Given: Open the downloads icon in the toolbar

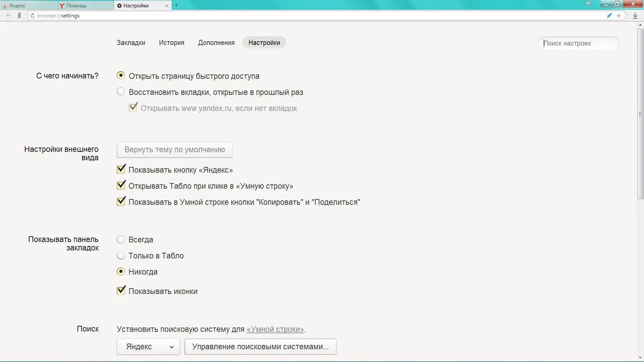Looking at the screenshot, I should pyautogui.click(x=635, y=15).
